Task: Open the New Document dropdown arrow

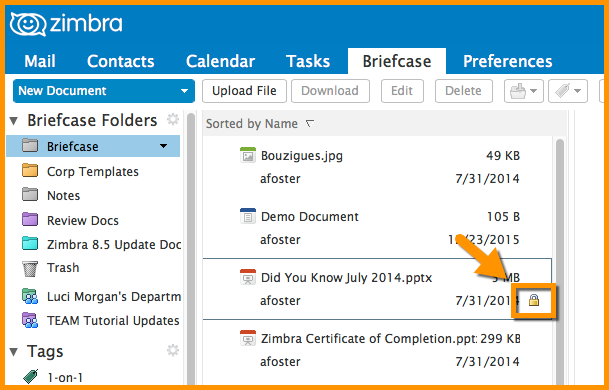Action: click(184, 91)
